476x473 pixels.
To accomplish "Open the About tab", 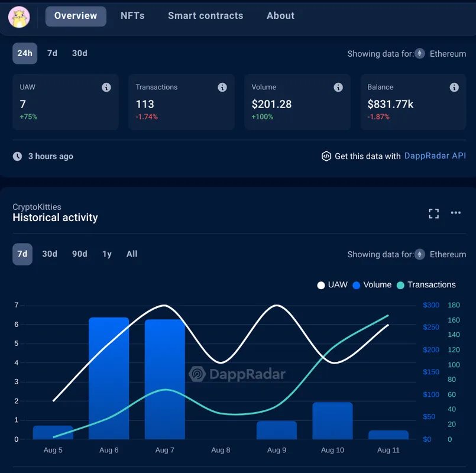I will 280,16.
